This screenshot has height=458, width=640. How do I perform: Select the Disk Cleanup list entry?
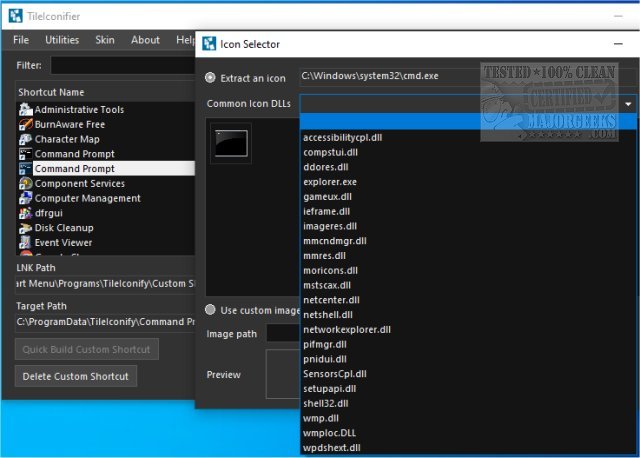pos(106,228)
